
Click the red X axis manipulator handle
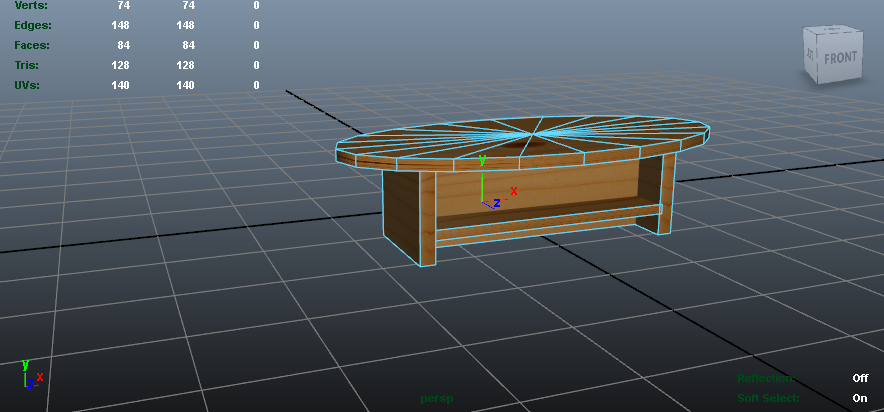click(x=513, y=190)
